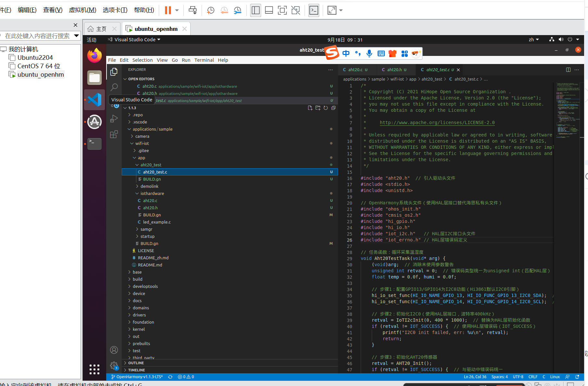
Task: Open notifications bell in status bar
Action: [x=577, y=377]
